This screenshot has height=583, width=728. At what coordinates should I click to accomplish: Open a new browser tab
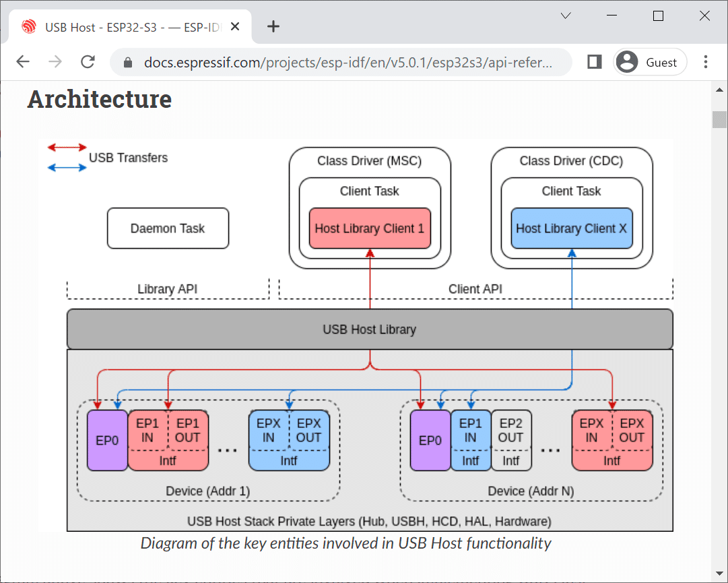(x=273, y=27)
